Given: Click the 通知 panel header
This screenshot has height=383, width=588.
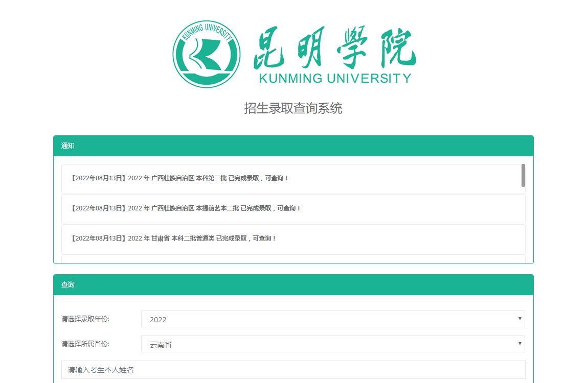Looking at the screenshot, I should coord(293,146).
